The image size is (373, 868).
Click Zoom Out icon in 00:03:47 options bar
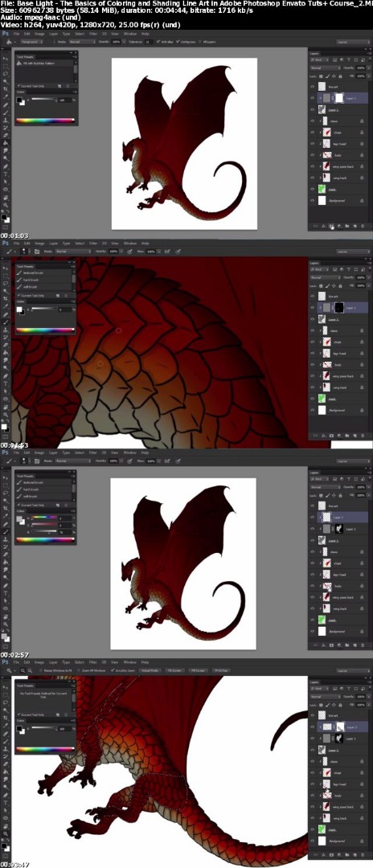(29, 669)
